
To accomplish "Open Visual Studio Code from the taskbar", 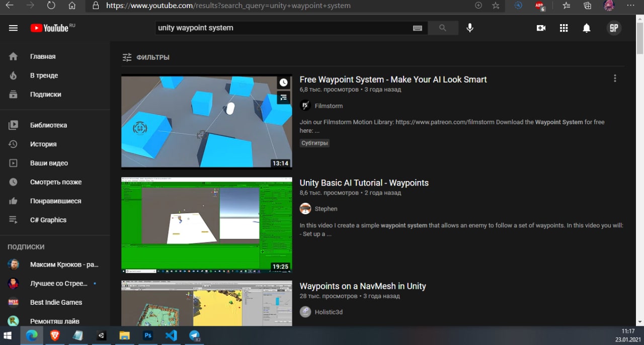I will (x=171, y=335).
